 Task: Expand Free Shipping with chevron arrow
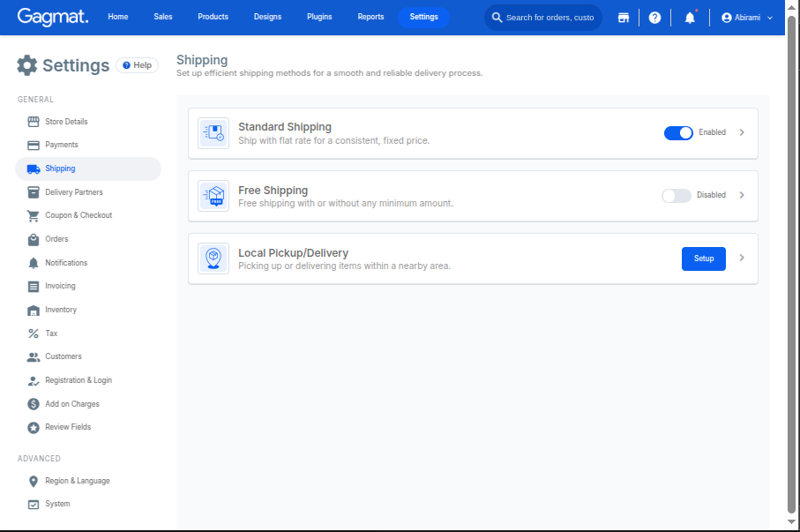pos(742,195)
